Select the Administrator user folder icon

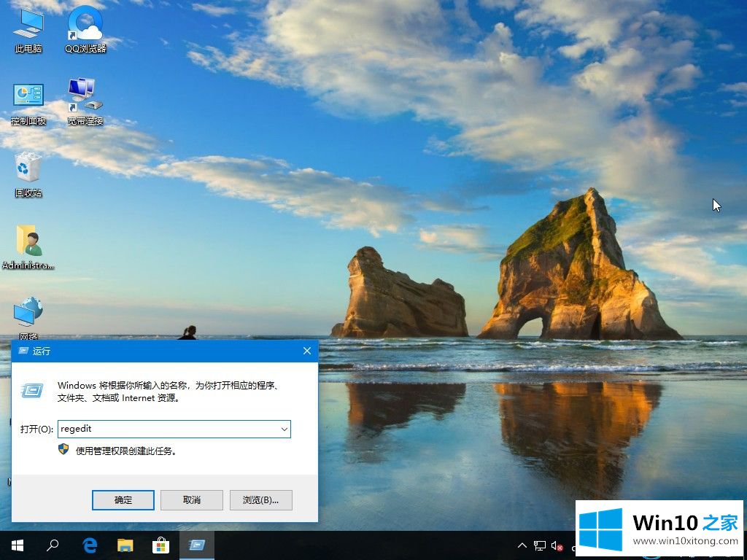(x=28, y=244)
